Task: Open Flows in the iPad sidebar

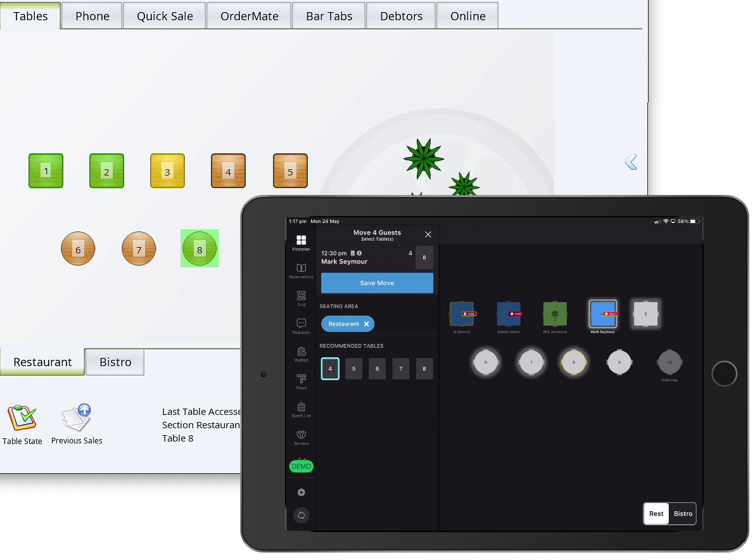Action: point(301,382)
